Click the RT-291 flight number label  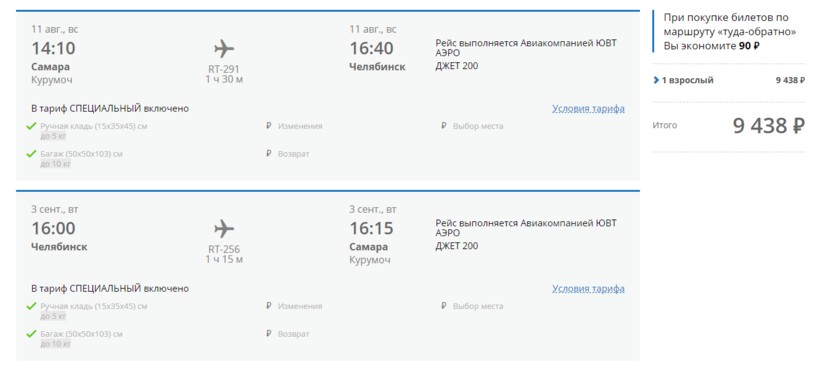(224, 70)
